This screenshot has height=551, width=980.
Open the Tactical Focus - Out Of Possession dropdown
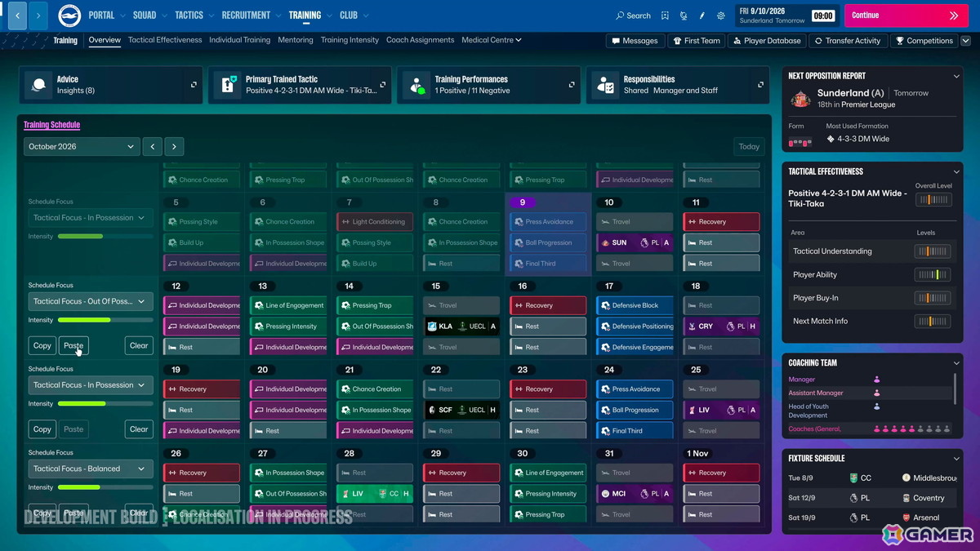tap(91, 301)
